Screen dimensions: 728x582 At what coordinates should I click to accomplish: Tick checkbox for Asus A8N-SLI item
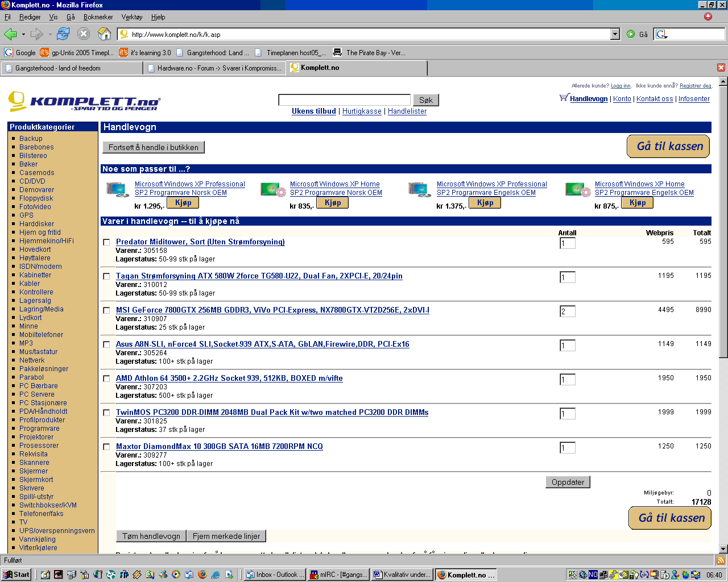click(106, 344)
